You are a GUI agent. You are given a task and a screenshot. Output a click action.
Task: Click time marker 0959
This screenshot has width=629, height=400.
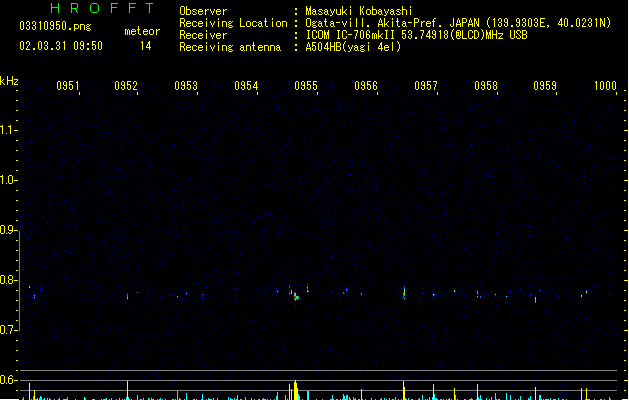point(545,86)
